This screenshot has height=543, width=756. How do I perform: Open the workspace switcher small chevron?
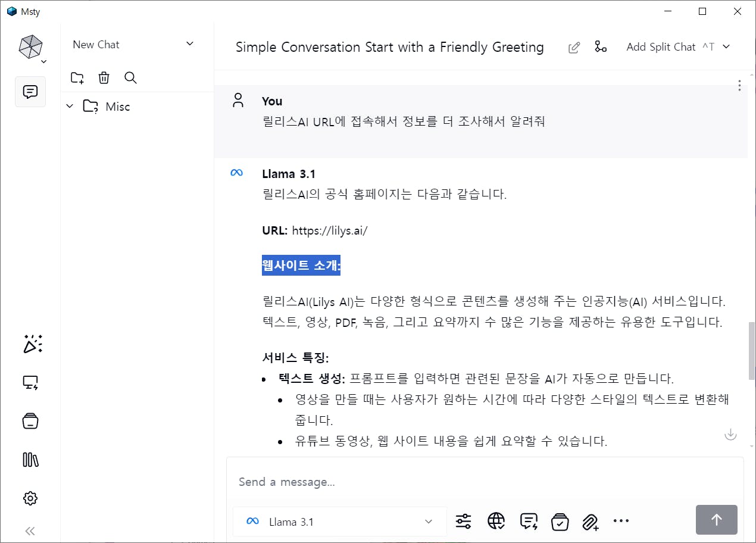point(44,61)
